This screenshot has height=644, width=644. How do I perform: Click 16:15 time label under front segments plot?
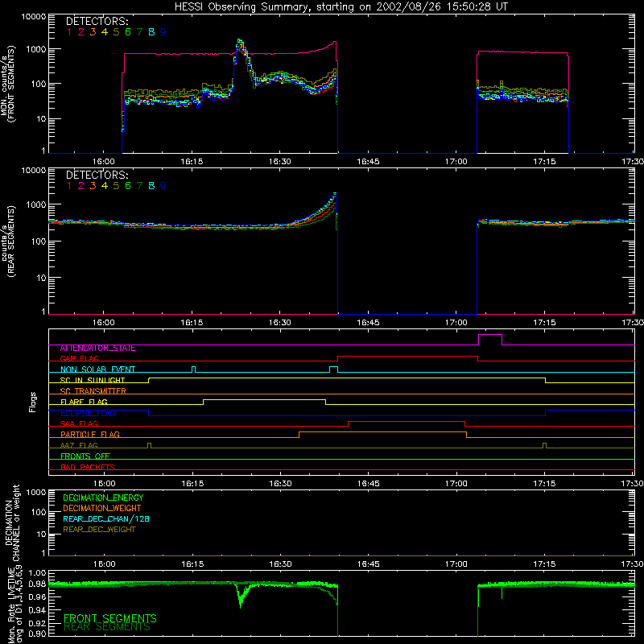pos(192,162)
